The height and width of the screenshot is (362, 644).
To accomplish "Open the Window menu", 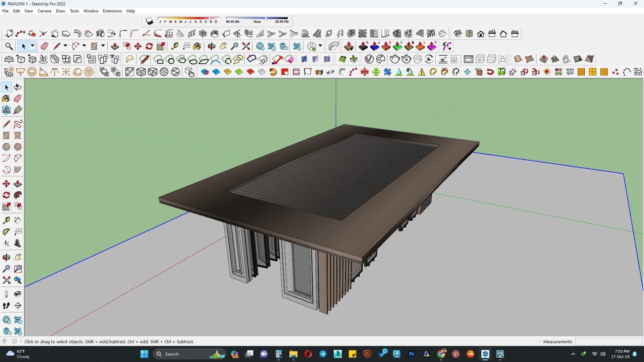I will click(91, 11).
